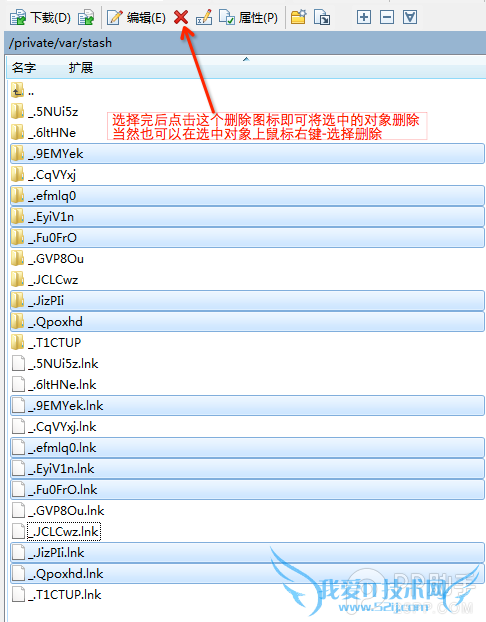Click file icon of _.JizPIi.lnk
486x622 pixels.
[x=18, y=553]
